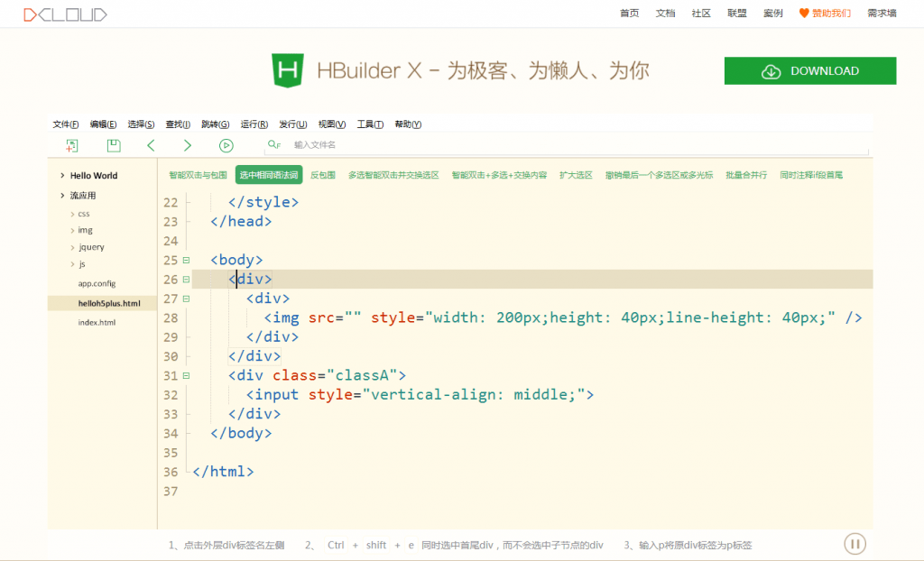Click the run (play circle) toolbar icon
924x561 pixels.
pos(226,145)
